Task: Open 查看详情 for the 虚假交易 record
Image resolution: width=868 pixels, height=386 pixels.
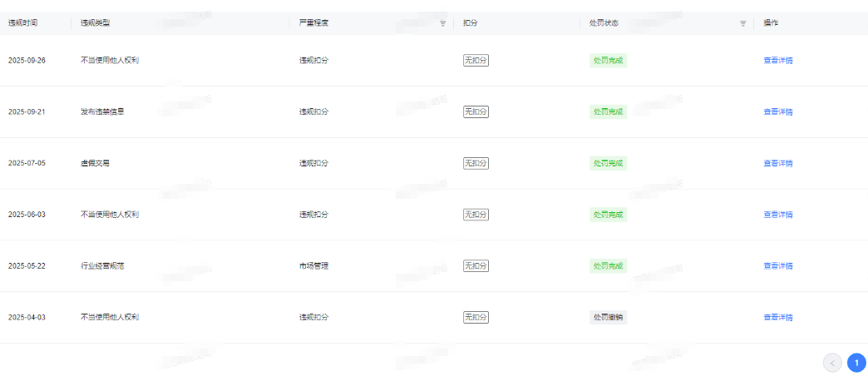Action: pyautogui.click(x=778, y=163)
